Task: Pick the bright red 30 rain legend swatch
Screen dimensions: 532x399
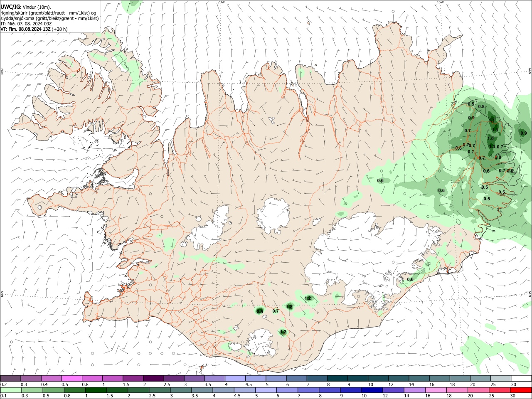Action: [520, 390]
